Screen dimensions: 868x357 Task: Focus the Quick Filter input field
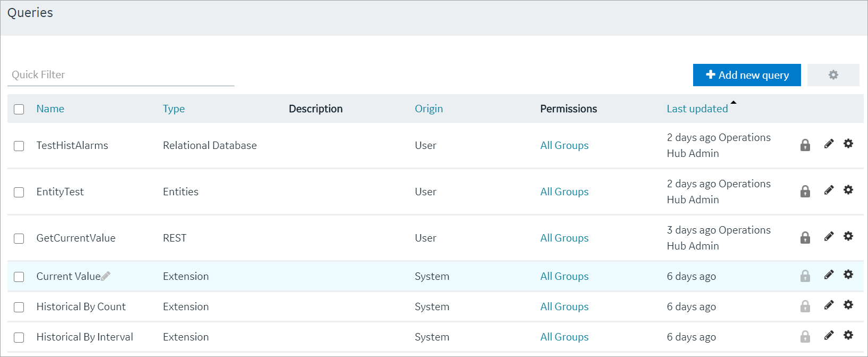click(x=121, y=75)
